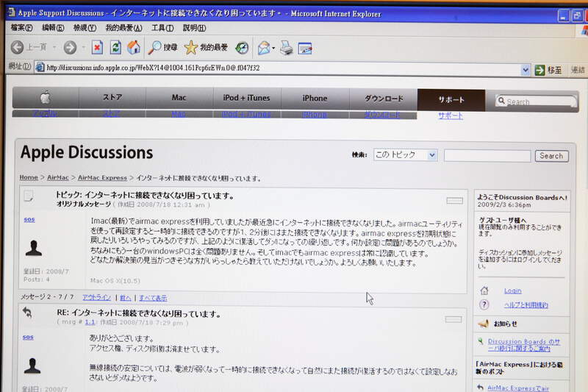The width and height of the screenshot is (588, 392).
Task: Click the Apple logo in the navigation bar
Action: [45, 98]
